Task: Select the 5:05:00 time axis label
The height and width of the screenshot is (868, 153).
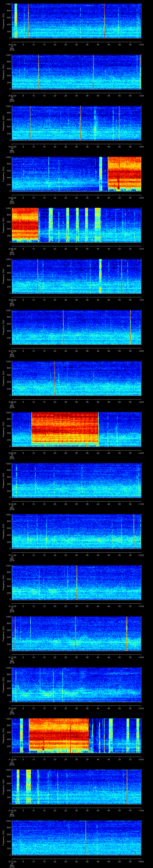Action: pyautogui.click(x=12, y=249)
